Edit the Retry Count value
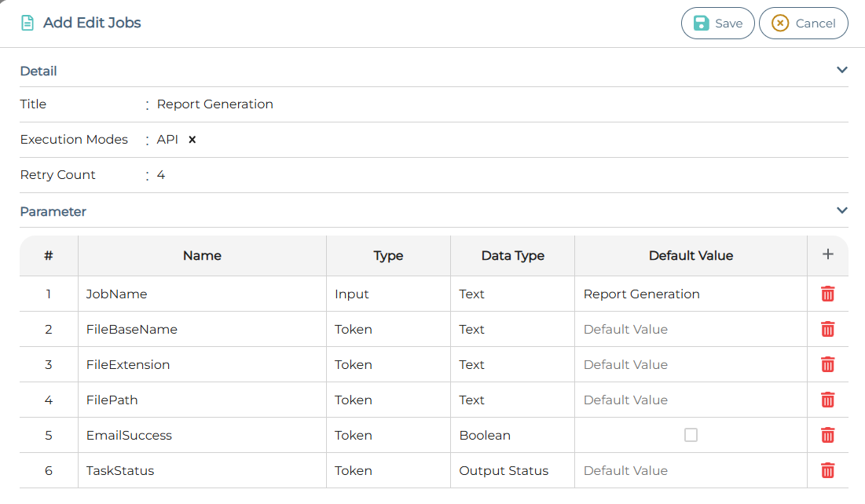The height and width of the screenshot is (504, 865). point(161,175)
